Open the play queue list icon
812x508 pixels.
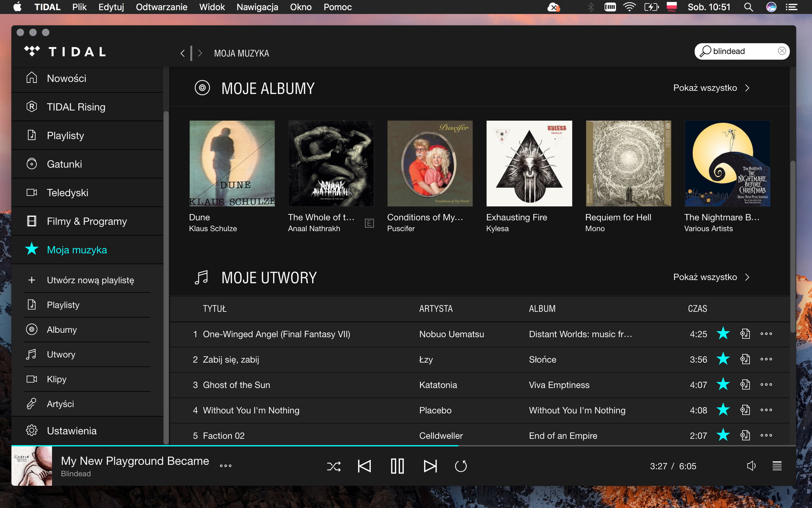click(777, 466)
